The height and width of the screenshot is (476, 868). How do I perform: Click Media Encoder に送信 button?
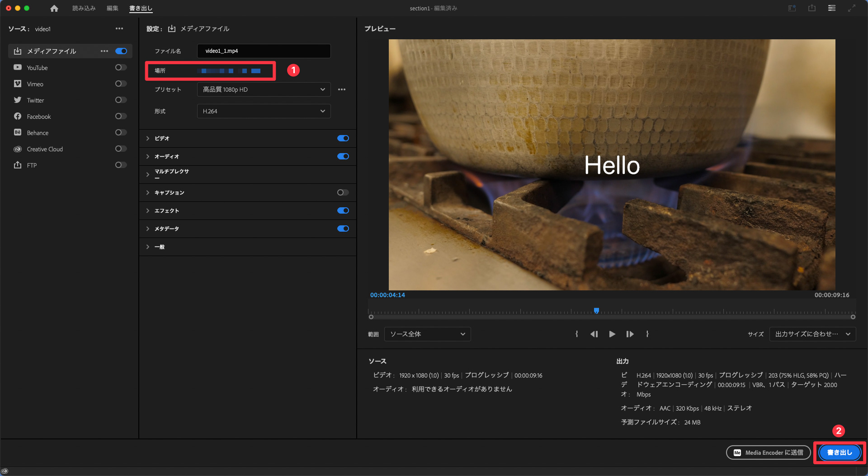pyautogui.click(x=768, y=453)
